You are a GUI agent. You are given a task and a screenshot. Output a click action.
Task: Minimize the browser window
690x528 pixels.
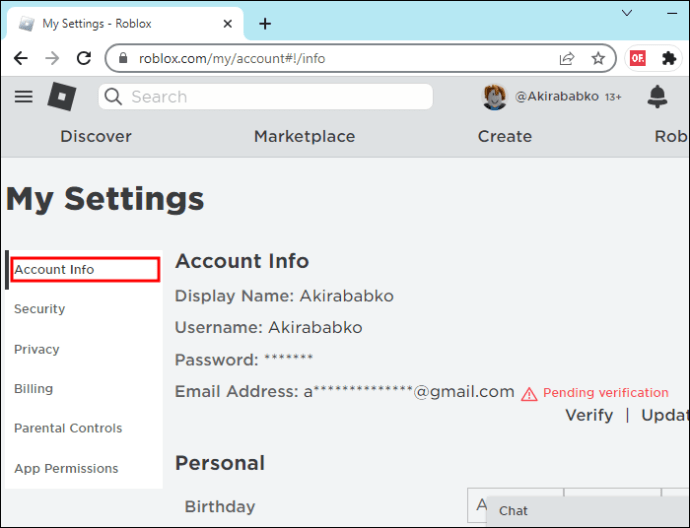point(672,13)
